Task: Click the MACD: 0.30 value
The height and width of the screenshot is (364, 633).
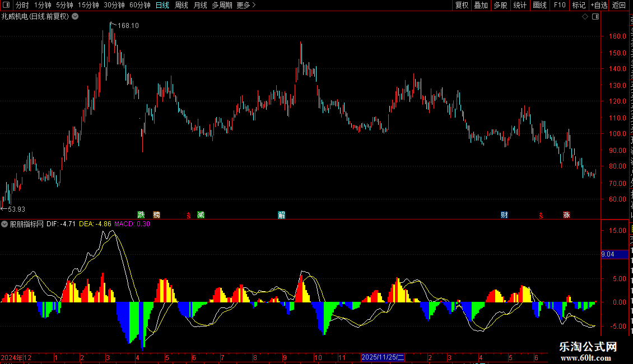Action: [x=132, y=224]
